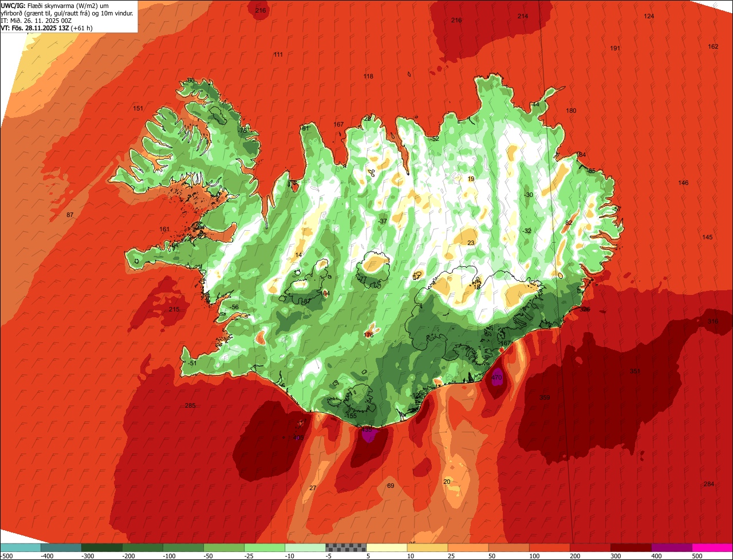Click the "-155" value near the south coast
Image resolution: width=733 pixels, height=560 pixels.
pos(352,416)
